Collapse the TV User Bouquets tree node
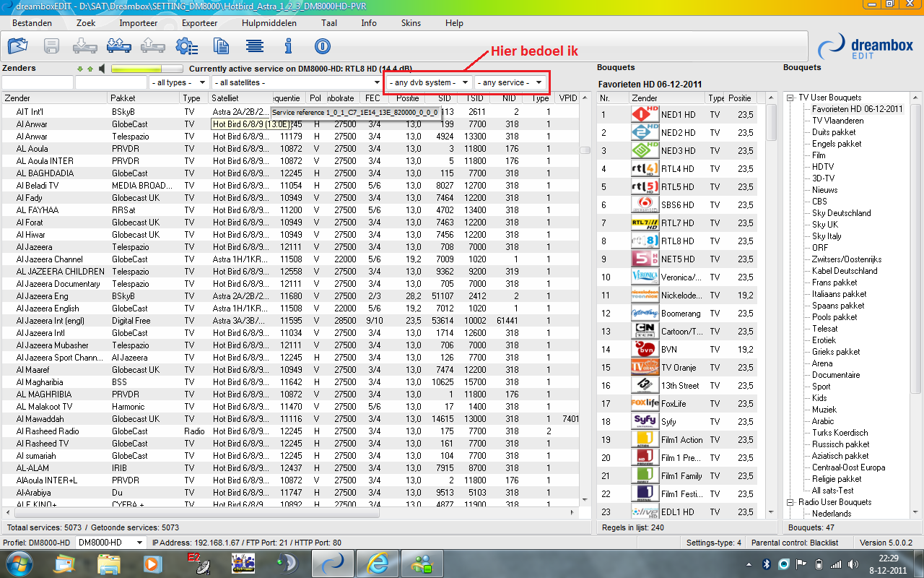 pyautogui.click(x=790, y=98)
